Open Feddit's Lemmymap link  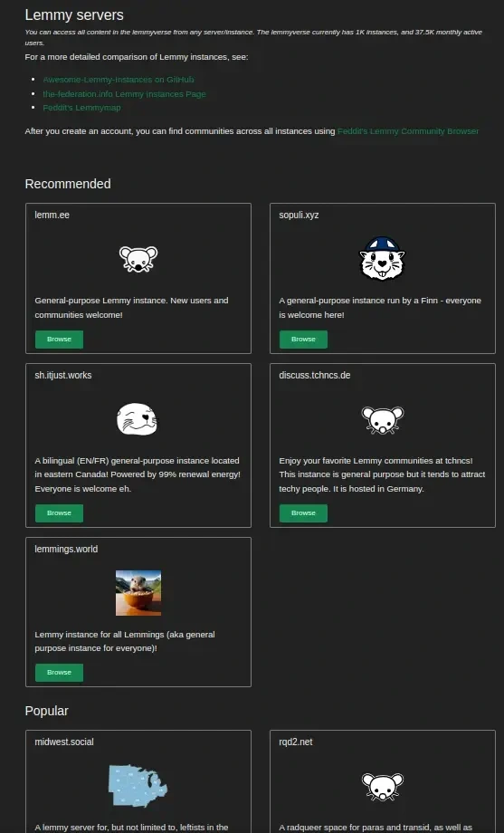point(81,108)
